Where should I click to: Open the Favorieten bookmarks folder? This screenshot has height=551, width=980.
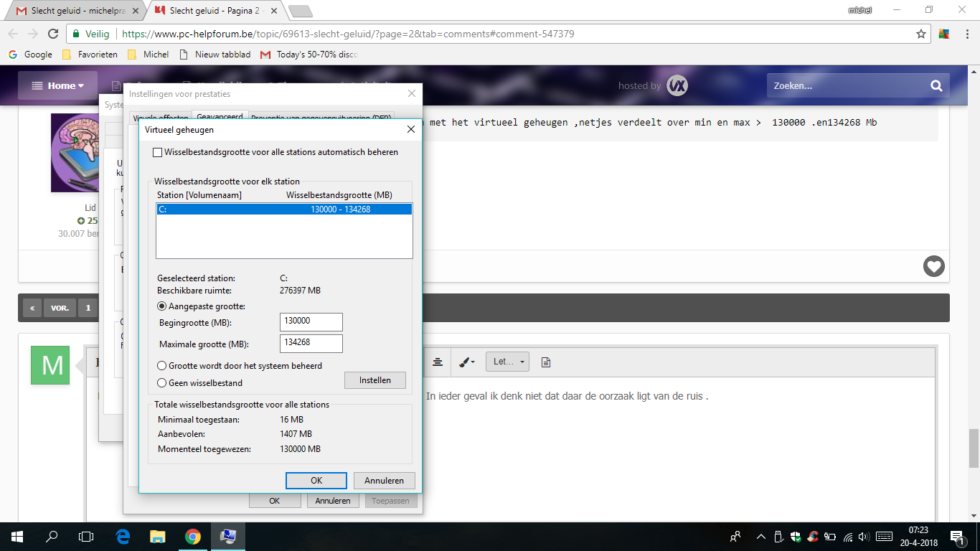click(x=90, y=54)
